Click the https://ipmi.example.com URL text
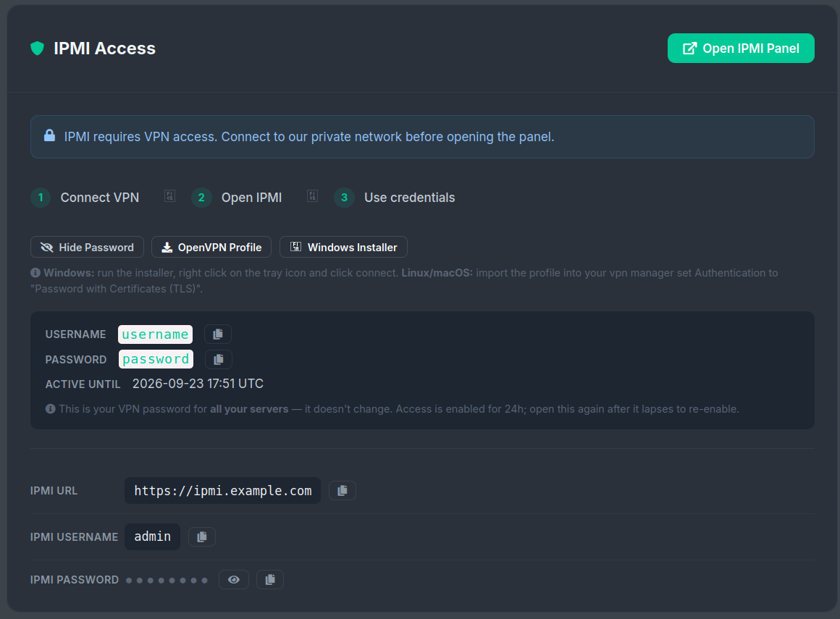Screen dimensions: 840x619 tap(223, 490)
